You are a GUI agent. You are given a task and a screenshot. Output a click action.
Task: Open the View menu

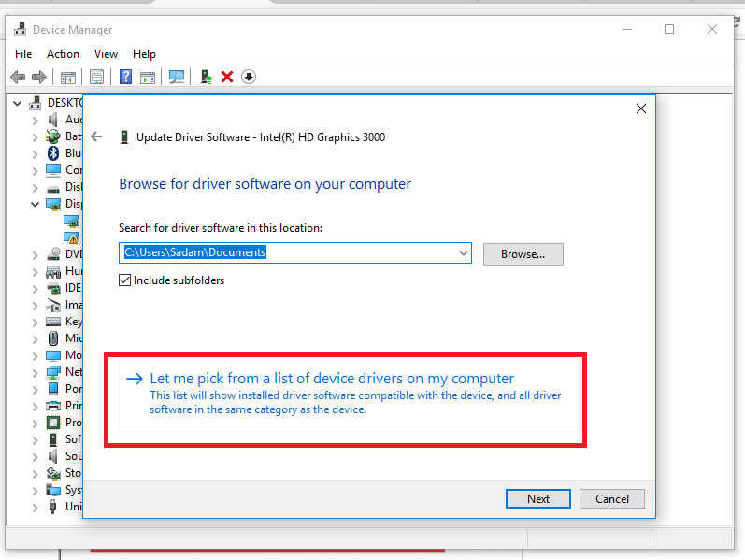(106, 54)
